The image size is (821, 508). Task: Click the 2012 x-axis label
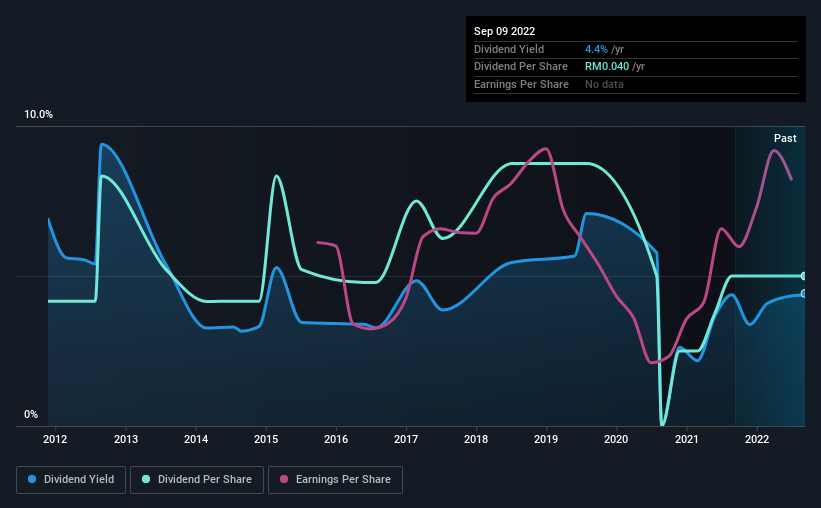(x=55, y=439)
